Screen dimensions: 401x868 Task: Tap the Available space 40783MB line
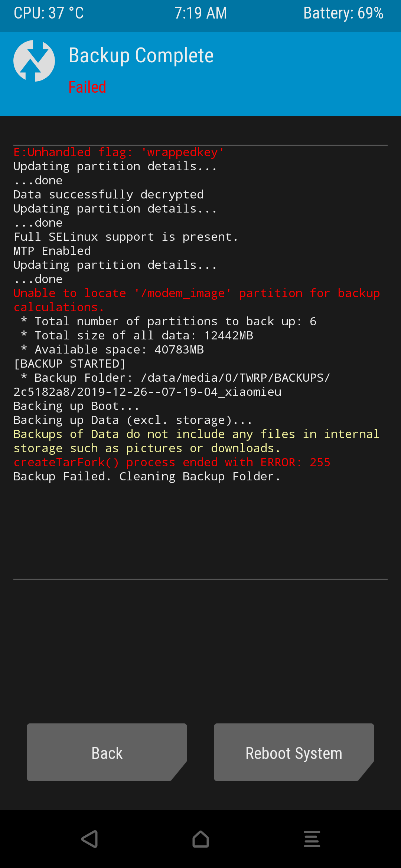pyautogui.click(x=113, y=350)
